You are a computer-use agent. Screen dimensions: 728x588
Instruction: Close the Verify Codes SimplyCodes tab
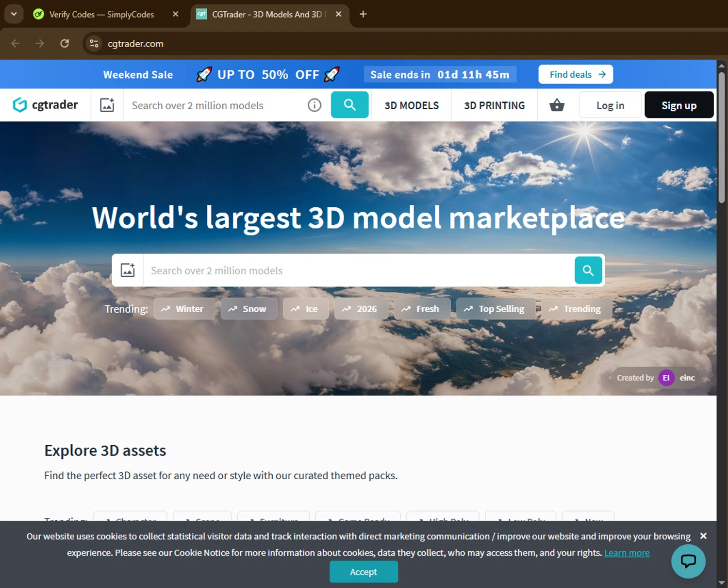click(x=176, y=14)
